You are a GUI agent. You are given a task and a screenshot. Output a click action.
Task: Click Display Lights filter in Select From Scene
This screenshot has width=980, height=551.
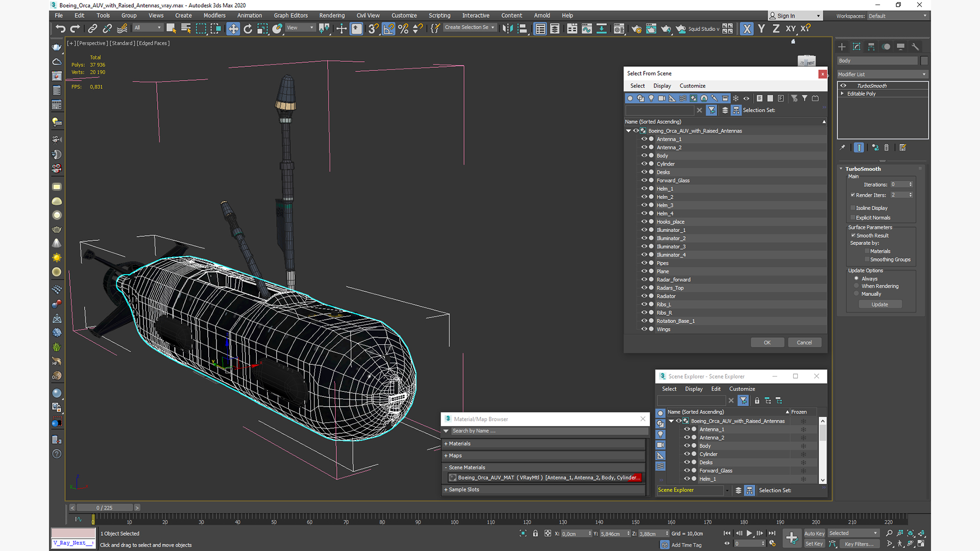pos(651,98)
